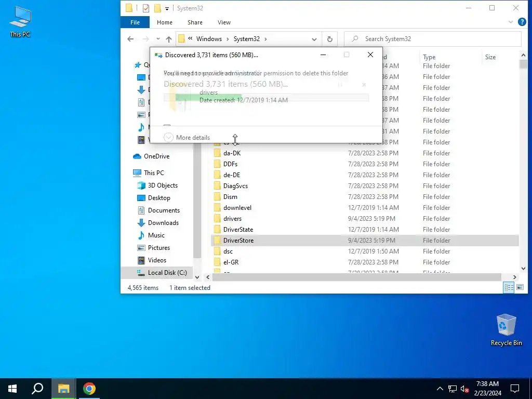This screenshot has height=399, width=532.
Task: Click the DriverState folder icon
Action: [x=217, y=229]
